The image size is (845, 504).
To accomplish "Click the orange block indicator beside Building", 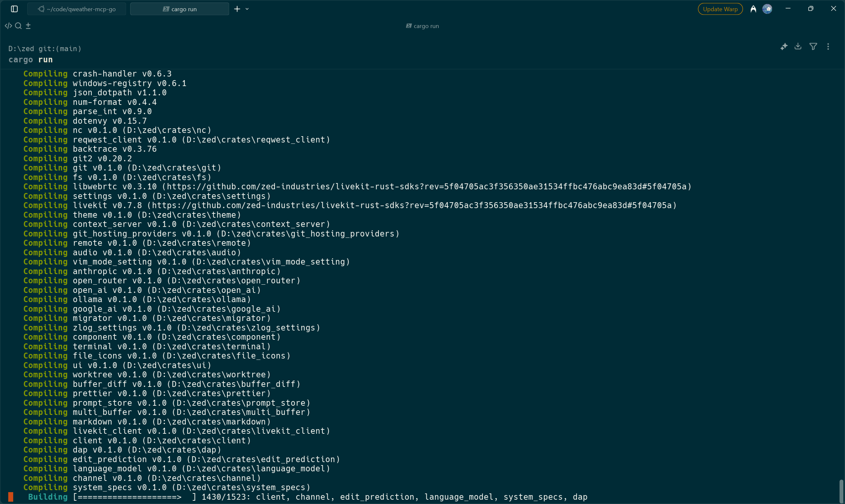I will click(11, 497).
